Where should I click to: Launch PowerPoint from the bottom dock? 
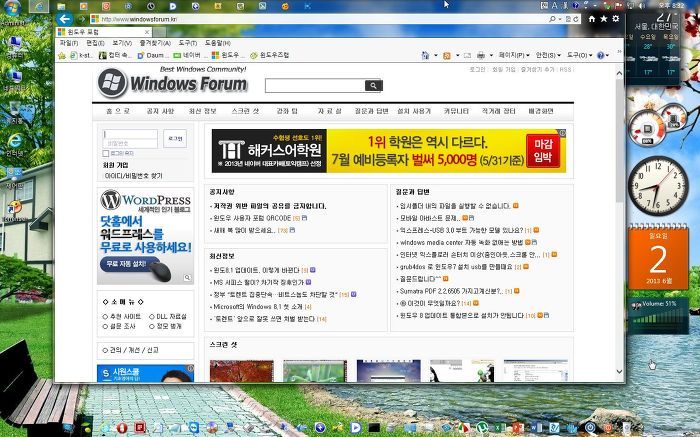(518, 428)
